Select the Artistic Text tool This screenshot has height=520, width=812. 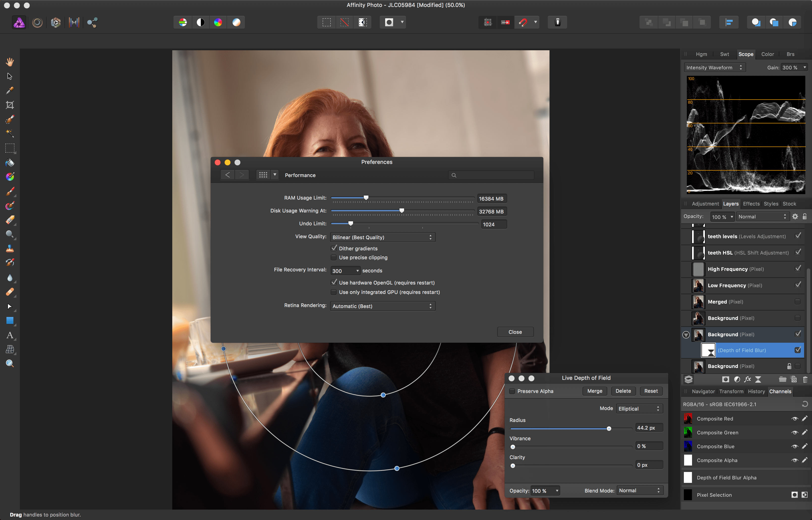point(10,335)
